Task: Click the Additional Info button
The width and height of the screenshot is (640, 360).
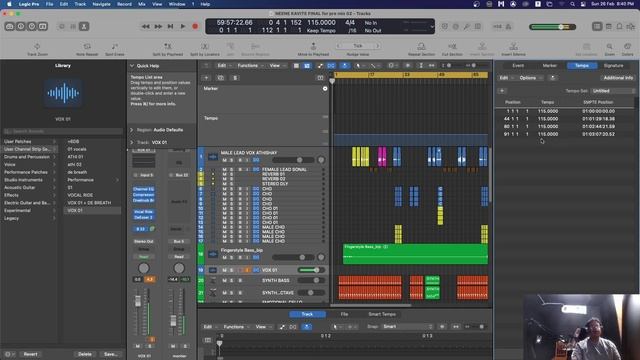Action: tap(618, 78)
